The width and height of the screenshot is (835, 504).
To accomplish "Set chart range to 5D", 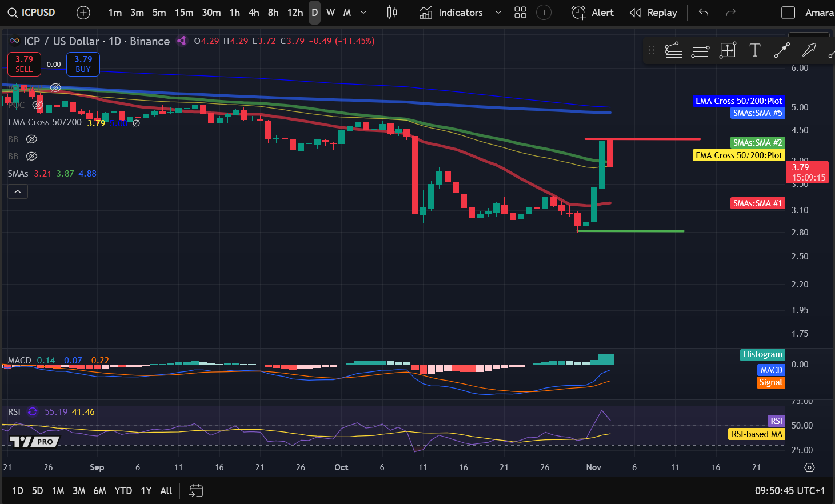I will [x=37, y=491].
